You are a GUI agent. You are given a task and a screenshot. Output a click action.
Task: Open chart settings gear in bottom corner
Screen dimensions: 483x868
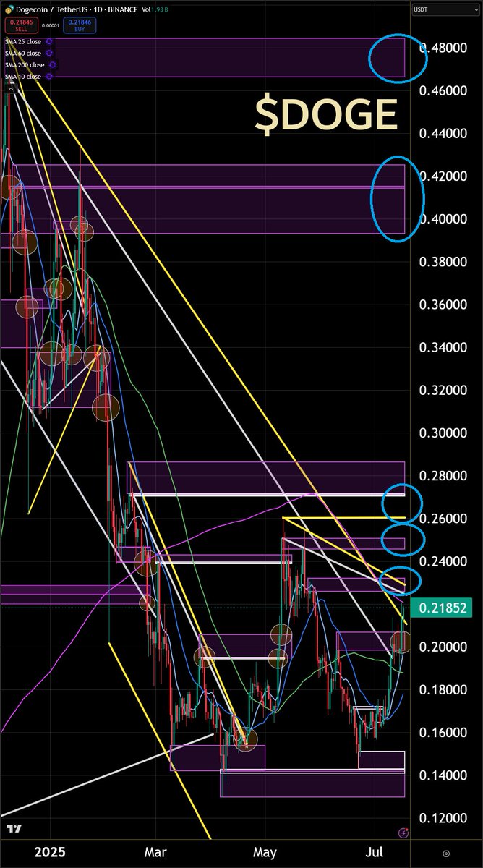tap(446, 854)
